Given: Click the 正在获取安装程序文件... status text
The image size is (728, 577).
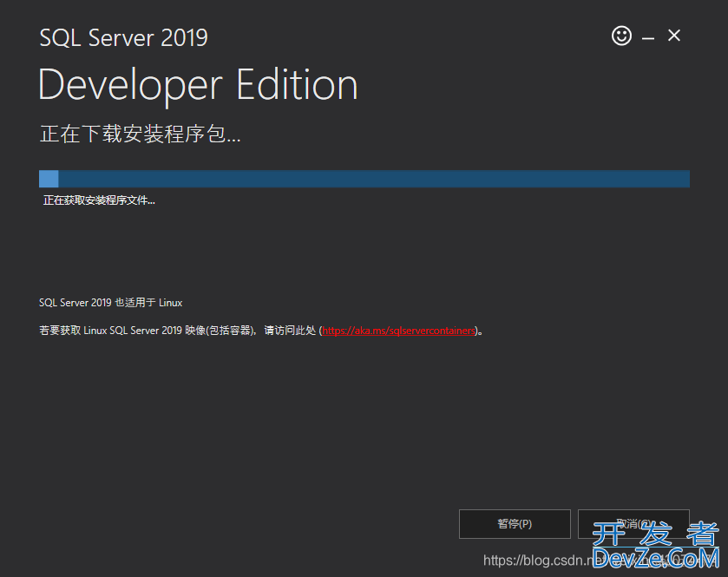Looking at the screenshot, I should pyautogui.click(x=99, y=200).
